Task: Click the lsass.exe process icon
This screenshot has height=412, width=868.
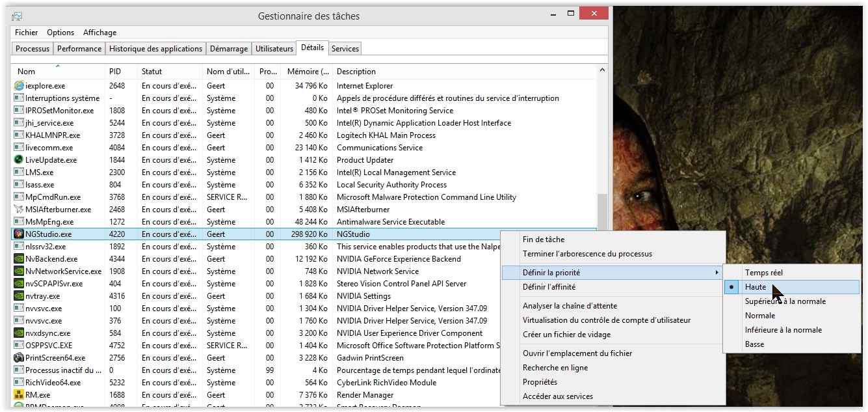Action: pos(19,184)
